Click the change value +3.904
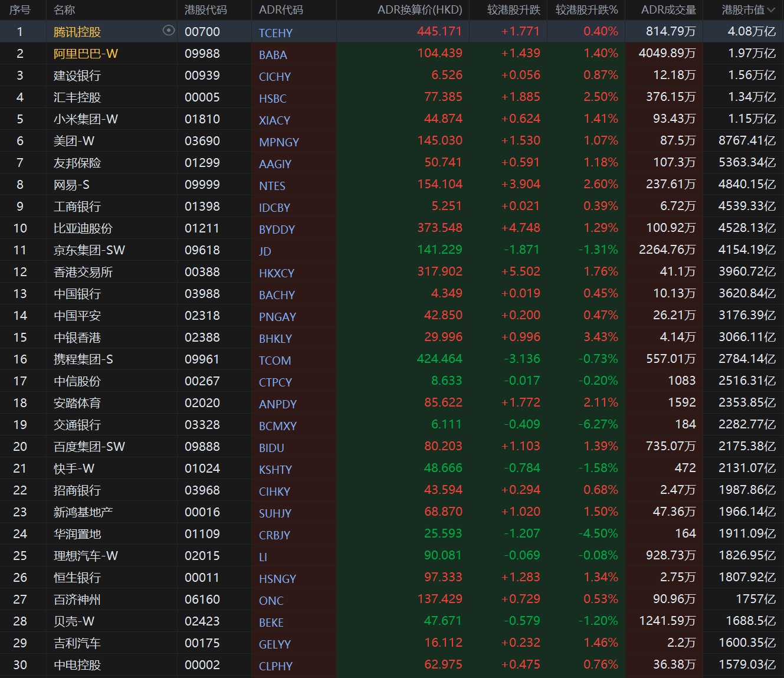 (x=520, y=184)
